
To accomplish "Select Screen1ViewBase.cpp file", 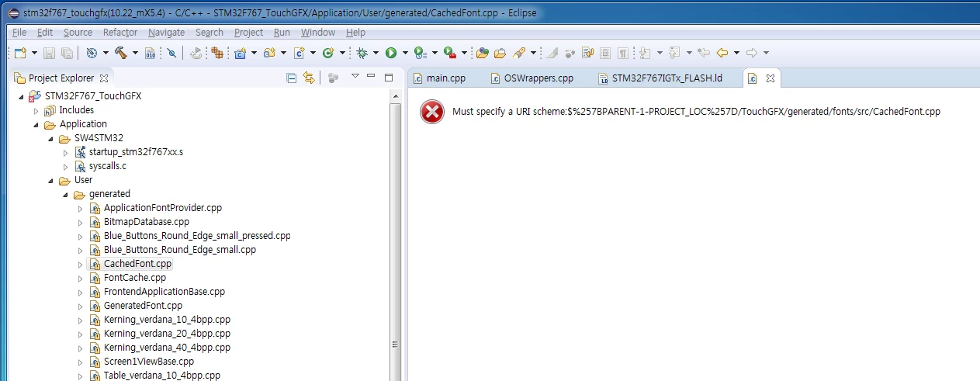I will click(x=148, y=362).
